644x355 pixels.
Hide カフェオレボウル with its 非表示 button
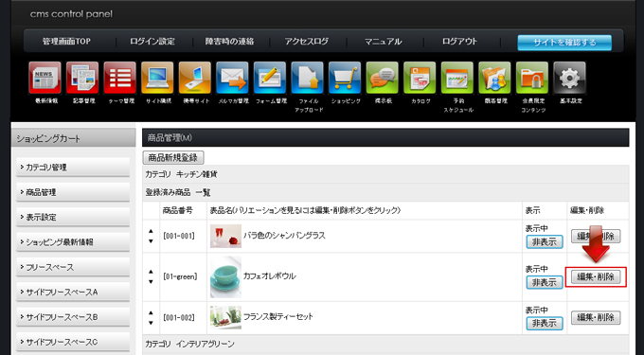coord(545,282)
